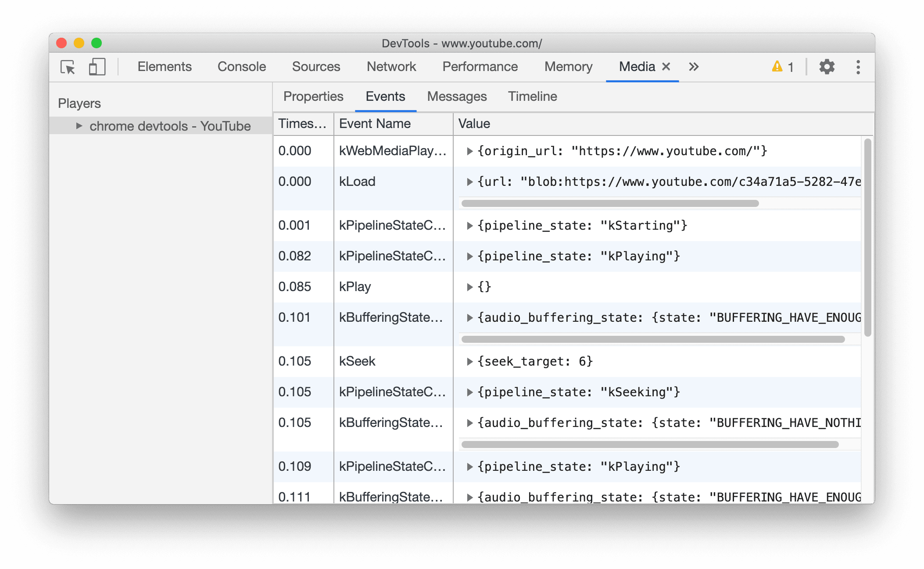
Task: Open the Timeline tab
Action: tap(531, 96)
